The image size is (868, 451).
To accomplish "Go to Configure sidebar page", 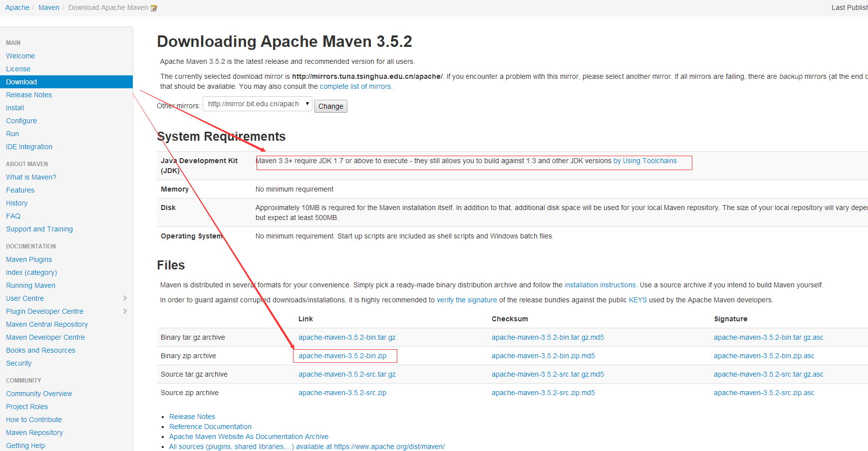I will click(x=21, y=121).
